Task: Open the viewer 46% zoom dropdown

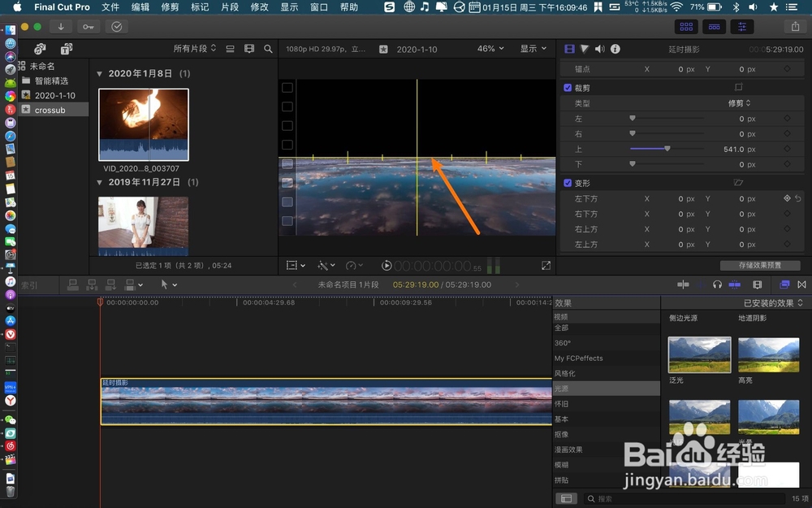Action: [x=488, y=48]
